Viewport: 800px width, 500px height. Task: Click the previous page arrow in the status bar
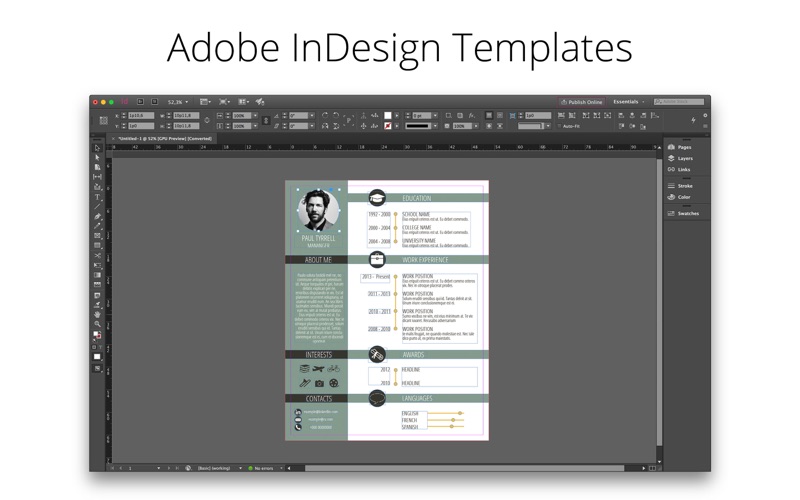click(121, 468)
